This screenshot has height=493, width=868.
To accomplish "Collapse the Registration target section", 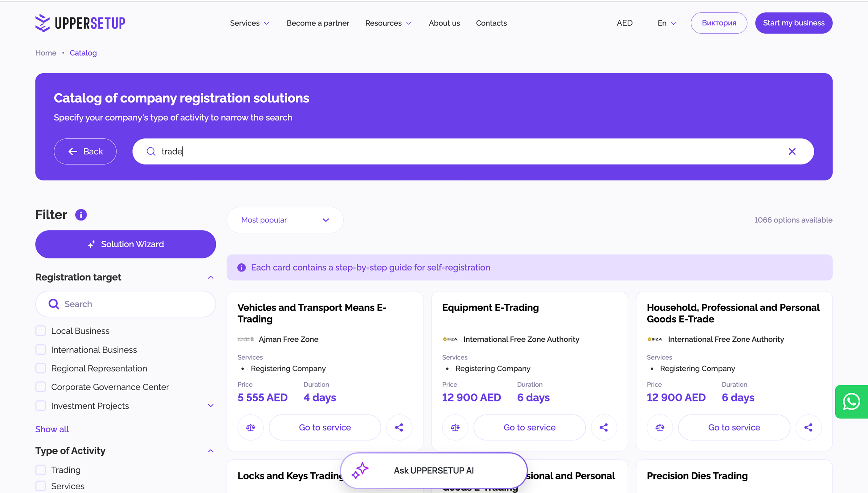I will [x=210, y=277].
